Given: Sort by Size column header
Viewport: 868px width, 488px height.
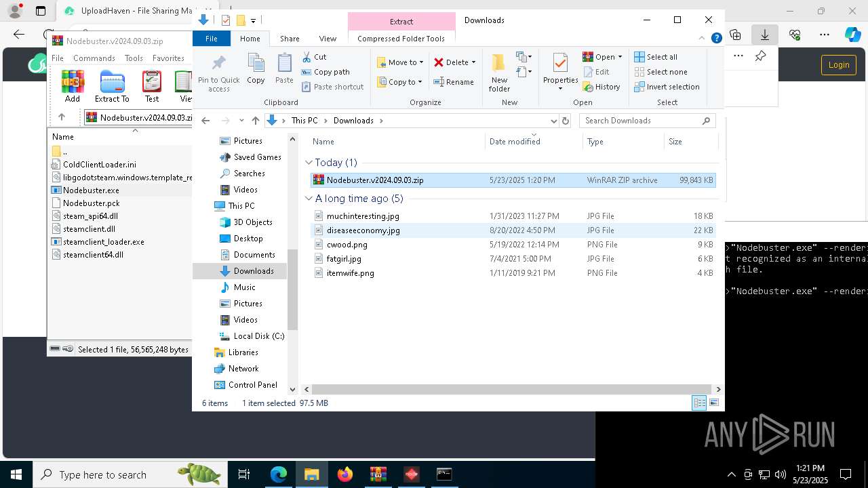Looking at the screenshot, I should (690, 142).
